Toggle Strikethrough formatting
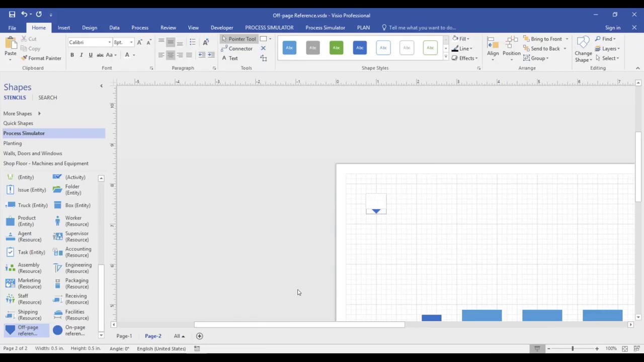Image resolution: width=644 pixels, height=362 pixels. [100, 55]
